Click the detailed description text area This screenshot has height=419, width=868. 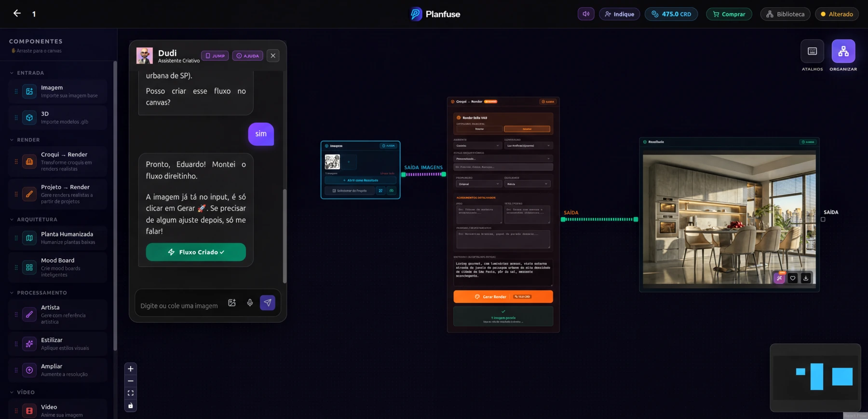coord(503,273)
